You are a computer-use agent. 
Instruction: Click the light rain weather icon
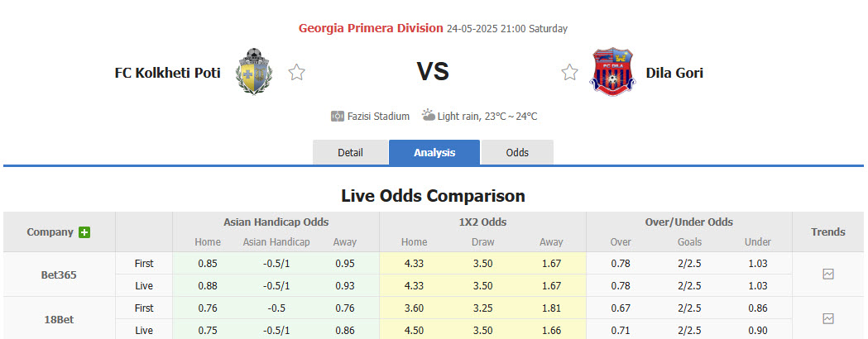(428, 116)
